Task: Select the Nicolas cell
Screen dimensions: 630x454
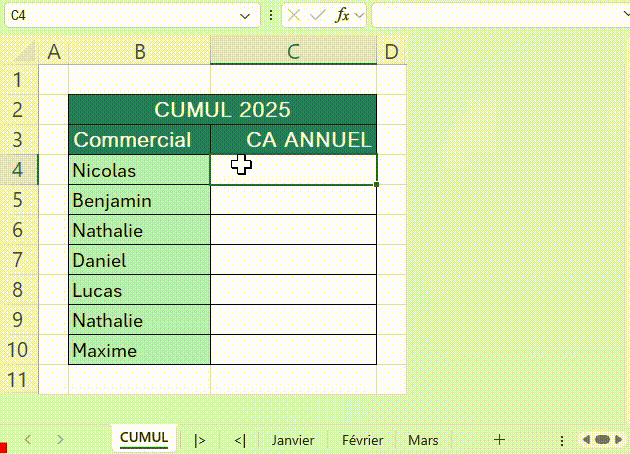Action: coord(139,170)
